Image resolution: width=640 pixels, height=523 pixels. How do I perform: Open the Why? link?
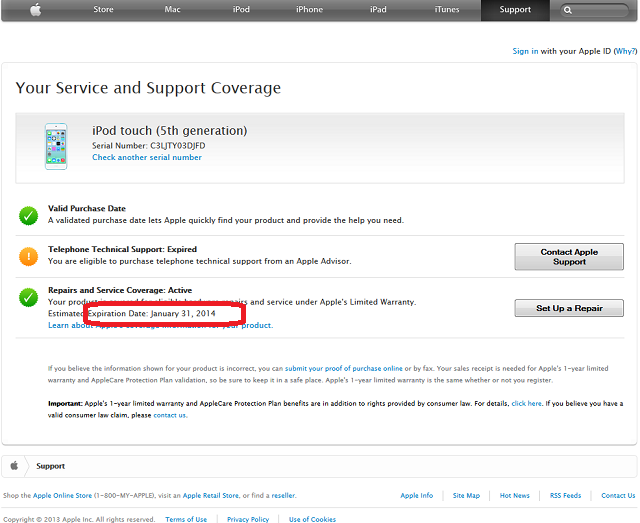tap(626, 51)
